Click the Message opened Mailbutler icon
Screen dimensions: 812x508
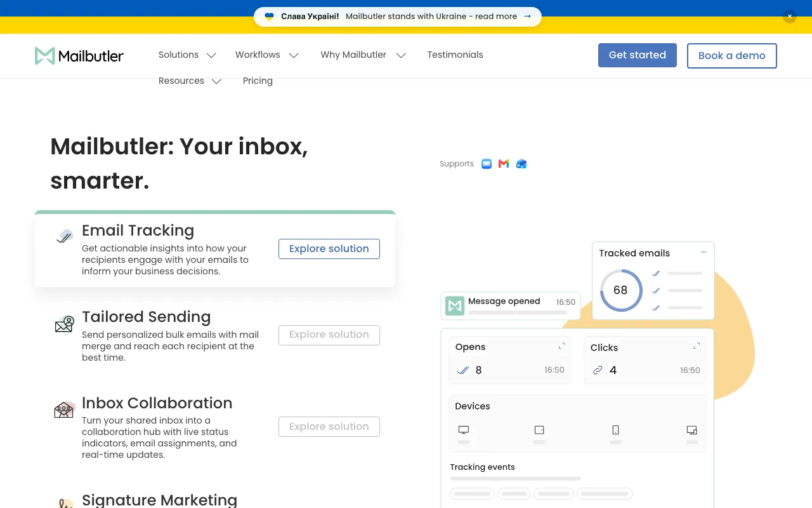455,306
